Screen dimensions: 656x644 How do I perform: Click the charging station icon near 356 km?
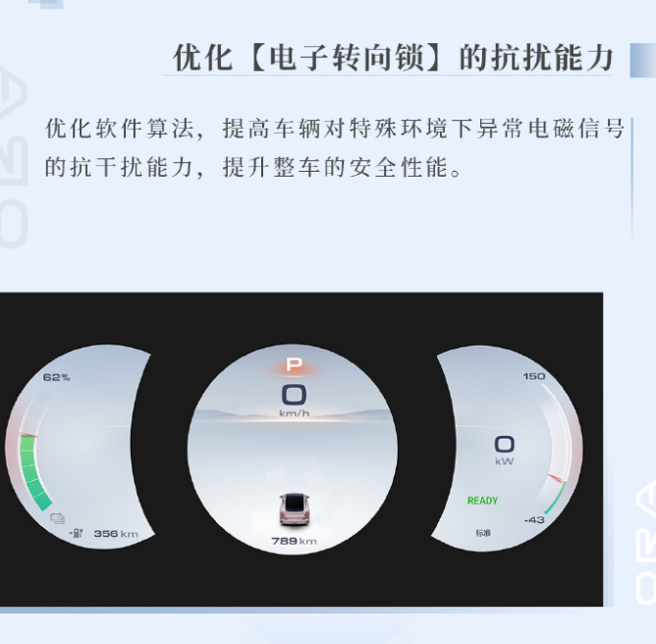tap(77, 533)
